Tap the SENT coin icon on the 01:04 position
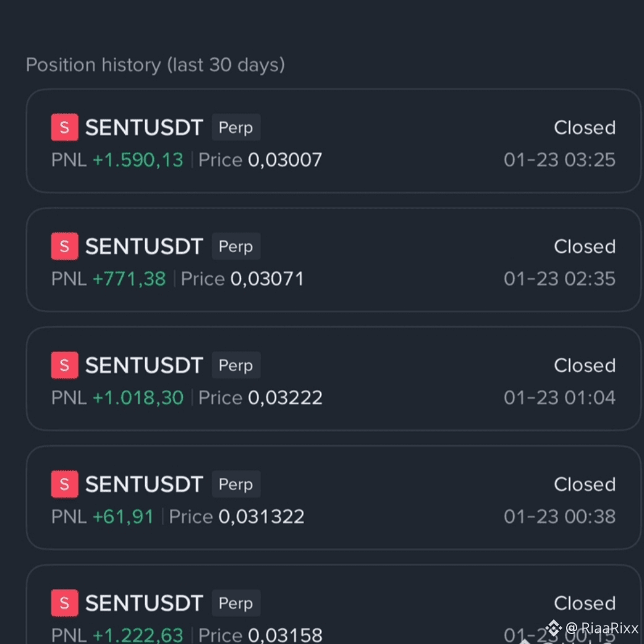This screenshot has height=644, width=644. coord(64,365)
